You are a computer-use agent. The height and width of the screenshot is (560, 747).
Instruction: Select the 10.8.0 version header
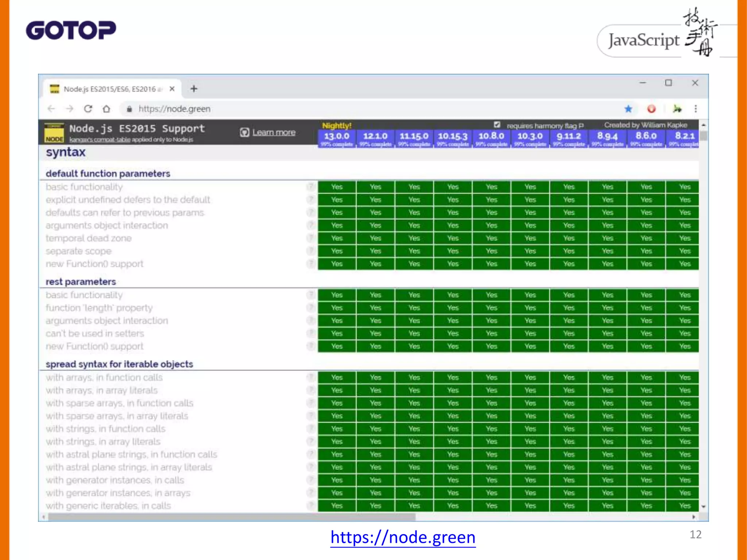[491, 139]
